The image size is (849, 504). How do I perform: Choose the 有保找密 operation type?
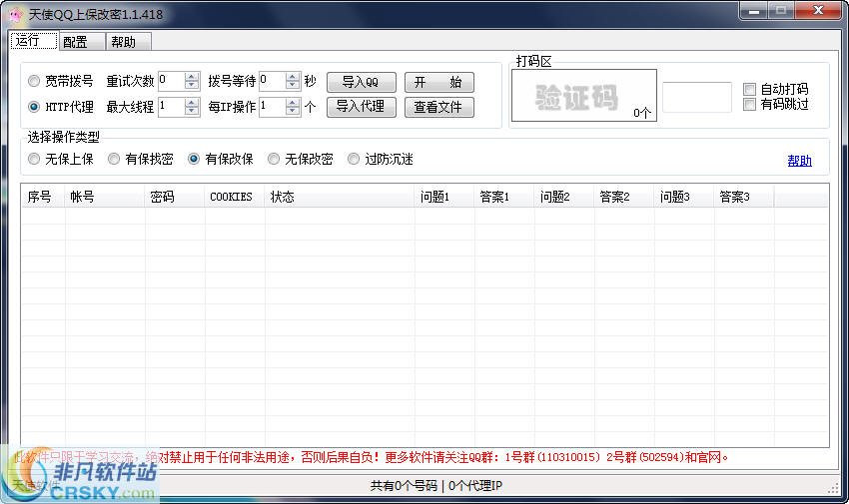(141, 159)
